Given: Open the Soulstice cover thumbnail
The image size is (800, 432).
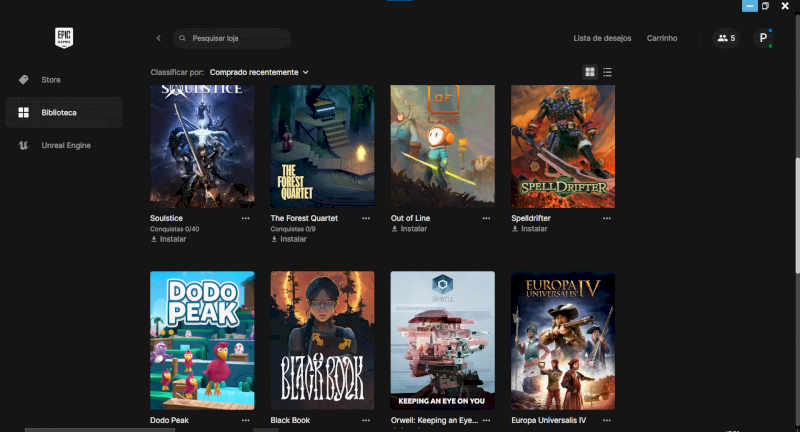Looking at the screenshot, I should click(202, 146).
